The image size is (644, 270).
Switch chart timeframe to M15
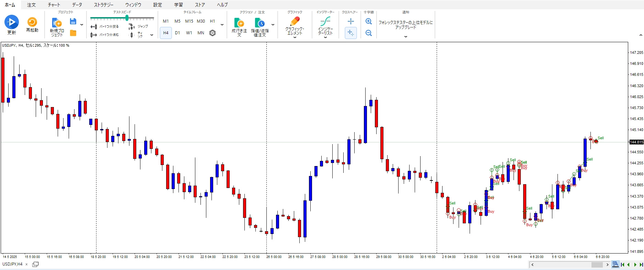tap(189, 21)
